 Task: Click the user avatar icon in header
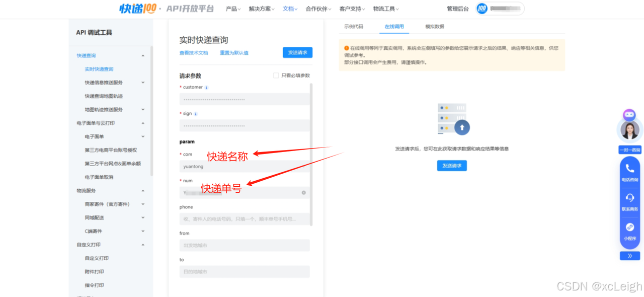click(482, 9)
